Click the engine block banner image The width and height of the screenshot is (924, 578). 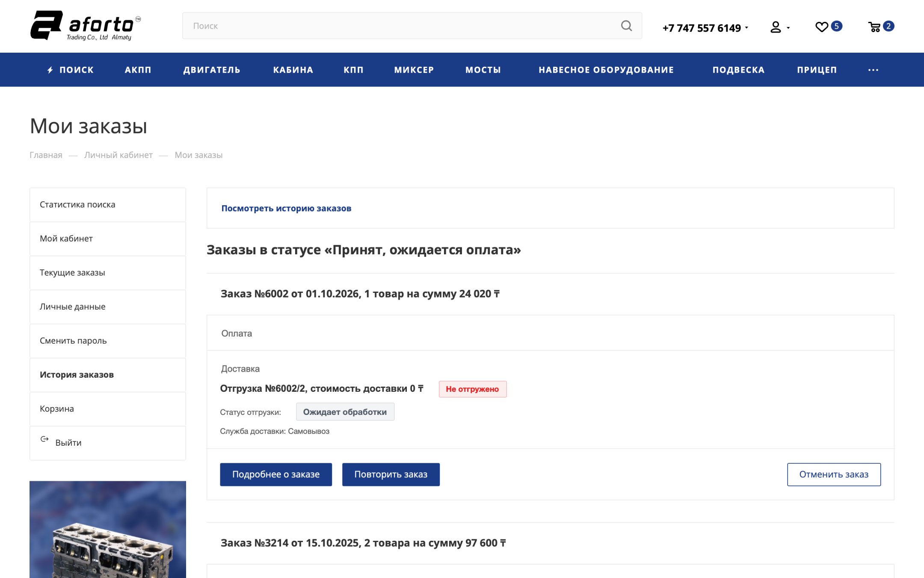(108, 530)
